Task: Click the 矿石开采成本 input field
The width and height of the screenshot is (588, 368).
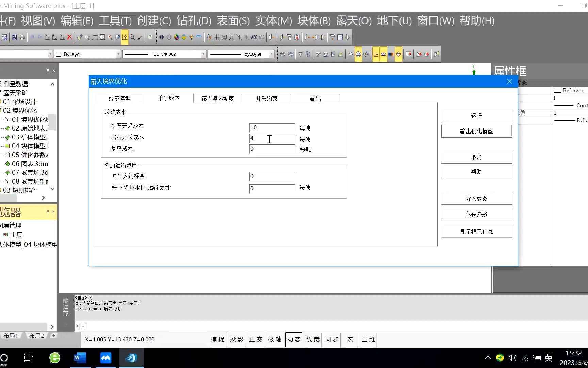Action: [272, 128]
